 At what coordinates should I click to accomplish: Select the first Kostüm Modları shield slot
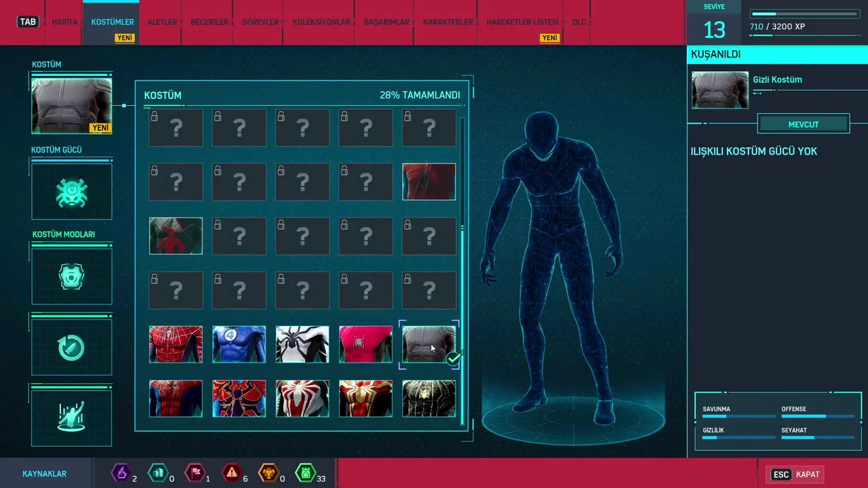click(x=71, y=276)
